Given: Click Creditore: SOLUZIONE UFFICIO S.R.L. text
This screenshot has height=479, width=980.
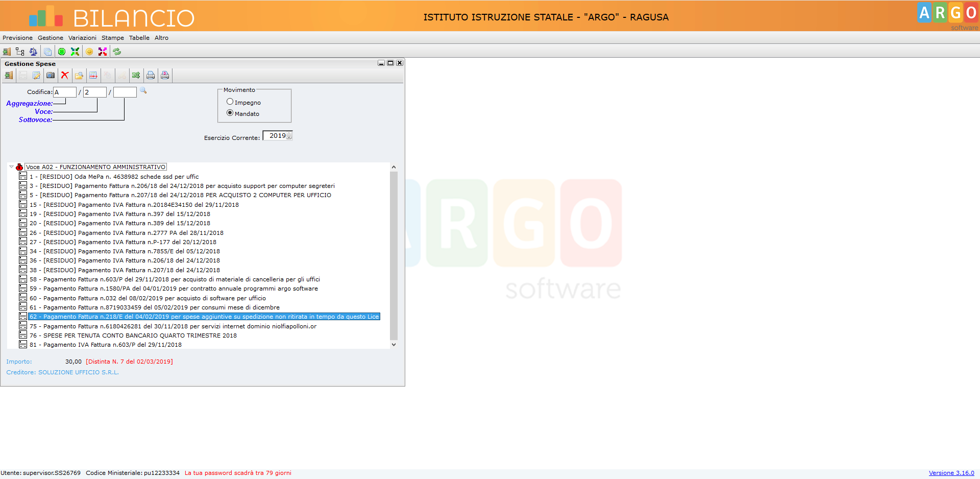Looking at the screenshot, I should click(62, 372).
